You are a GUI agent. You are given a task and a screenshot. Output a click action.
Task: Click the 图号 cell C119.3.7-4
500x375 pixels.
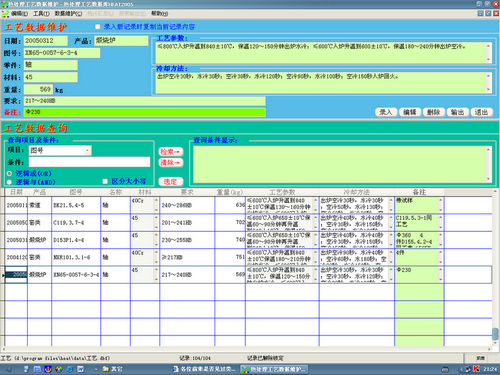(76, 223)
